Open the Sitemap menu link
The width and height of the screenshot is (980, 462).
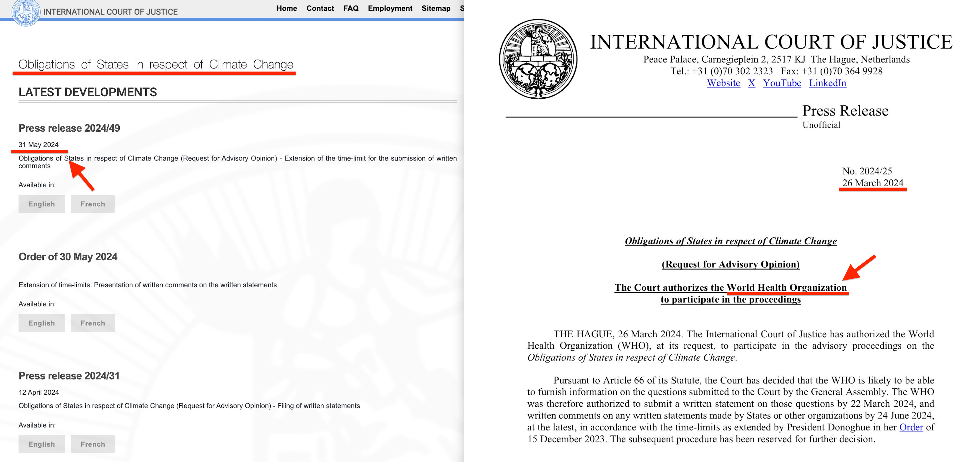436,8
